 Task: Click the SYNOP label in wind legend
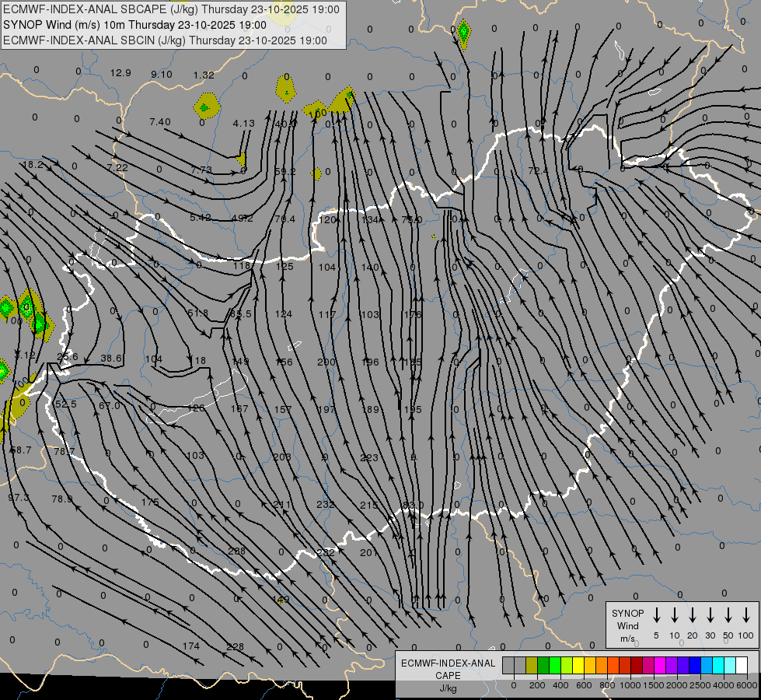click(x=627, y=613)
